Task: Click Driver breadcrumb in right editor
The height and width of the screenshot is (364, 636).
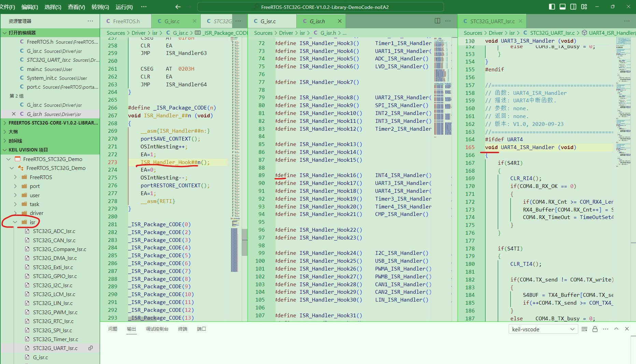Action: pos(496,33)
